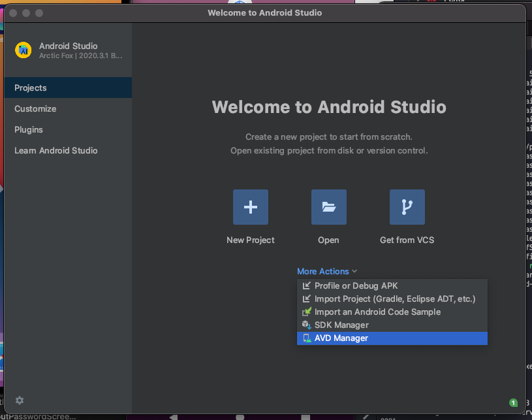Click the Android Studio name in sidebar

click(68, 46)
